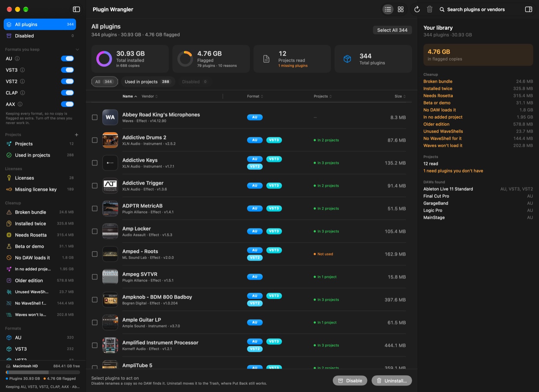
Task: Toggle the left sidebar icon
Action: coord(76,9)
